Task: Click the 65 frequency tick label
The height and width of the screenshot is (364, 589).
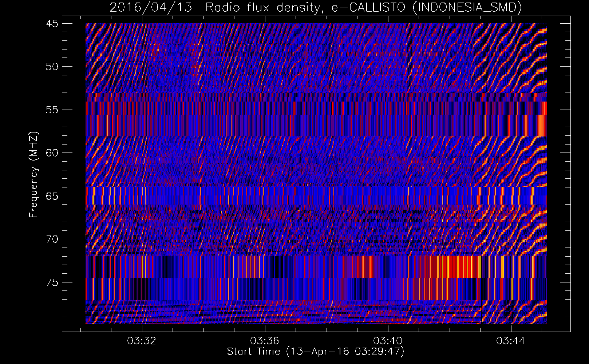Action: 52,196
